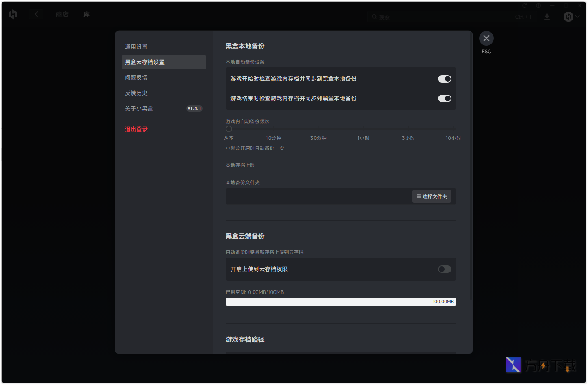Select 通用设置 in the settings sidebar
The image size is (588, 385).
click(136, 46)
